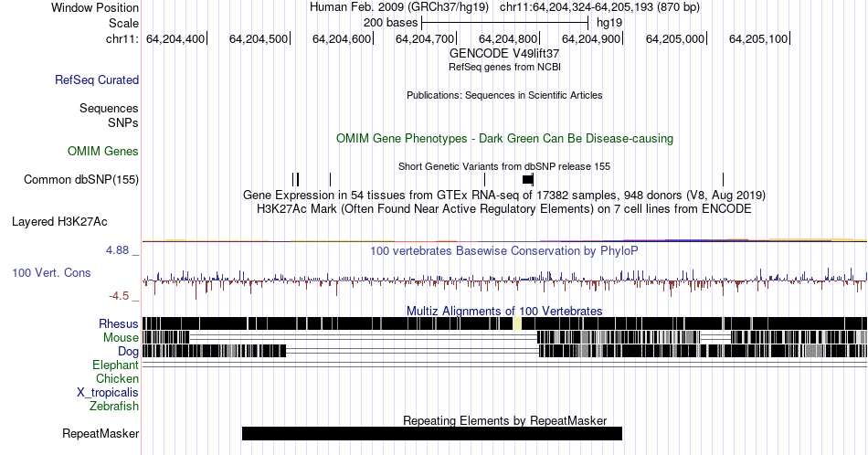Click 'Publications: Sequences in Scientific Articles' title
Viewport: 868px width, 455px height.
[x=504, y=95]
